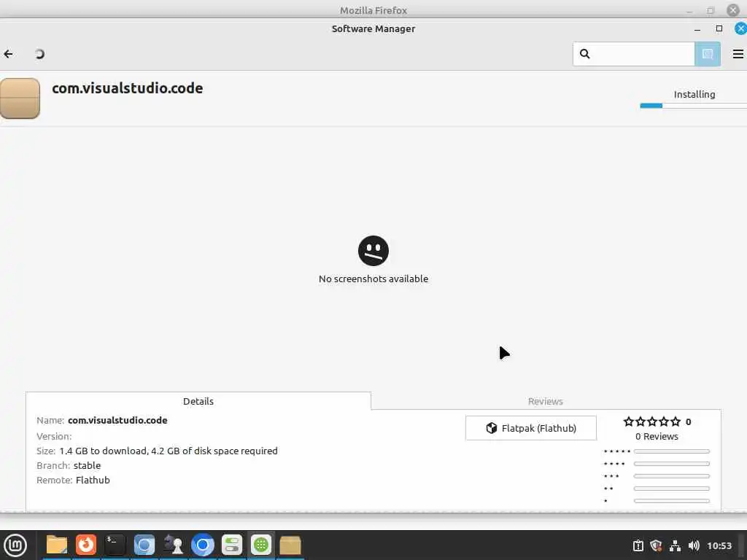The width and height of the screenshot is (747, 560).
Task: Open the chess game taskbar icon
Action: [x=173, y=545]
